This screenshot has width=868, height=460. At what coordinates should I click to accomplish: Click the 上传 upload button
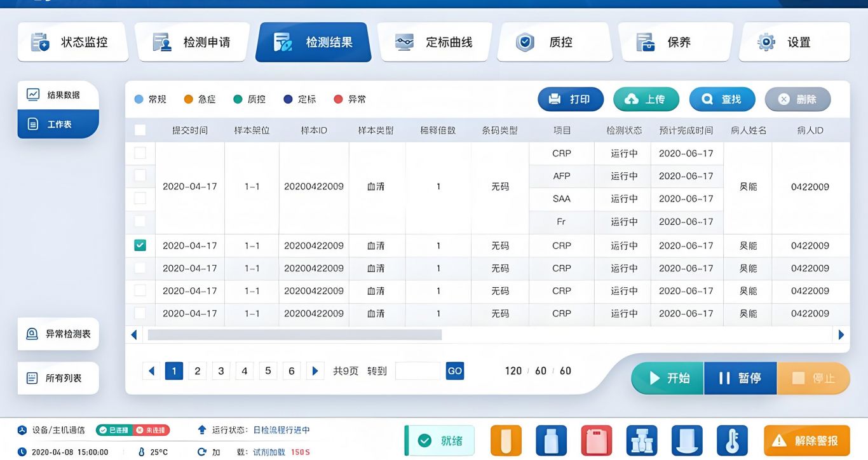pyautogui.click(x=646, y=99)
